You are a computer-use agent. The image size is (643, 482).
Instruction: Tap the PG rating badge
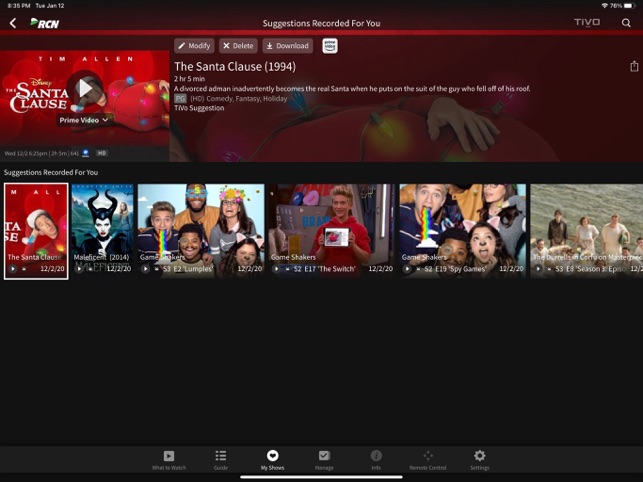click(180, 98)
